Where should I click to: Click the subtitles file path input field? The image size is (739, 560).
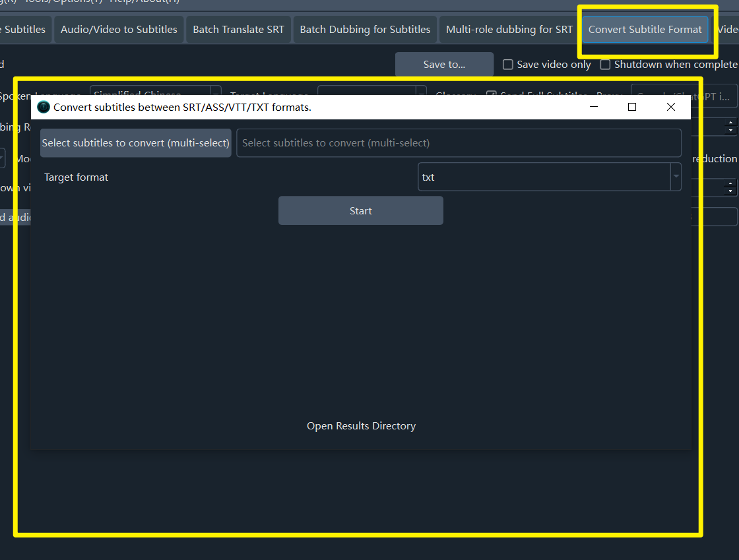click(459, 143)
